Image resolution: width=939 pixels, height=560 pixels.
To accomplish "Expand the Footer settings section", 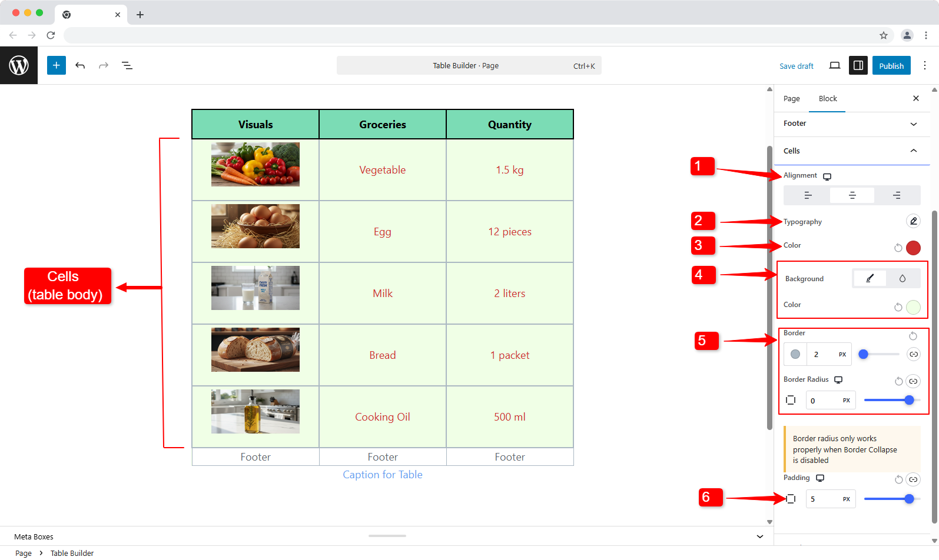I will pyautogui.click(x=913, y=124).
